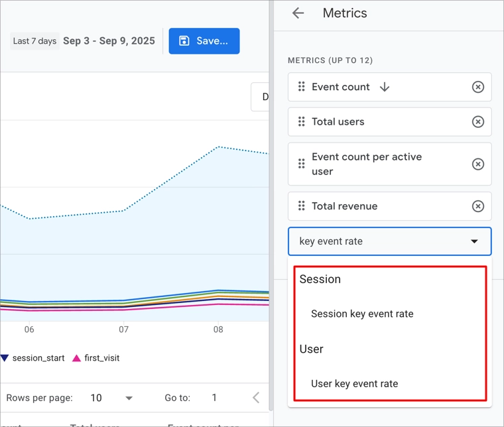This screenshot has width=504, height=427.
Task: Click drag handle beside Total users
Action: pos(301,122)
